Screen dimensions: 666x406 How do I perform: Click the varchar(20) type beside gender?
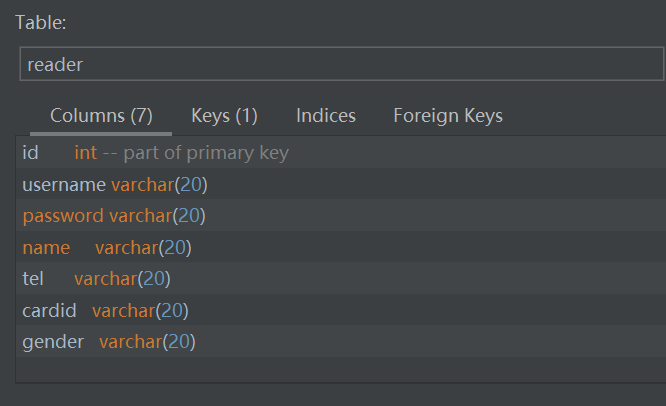(147, 342)
